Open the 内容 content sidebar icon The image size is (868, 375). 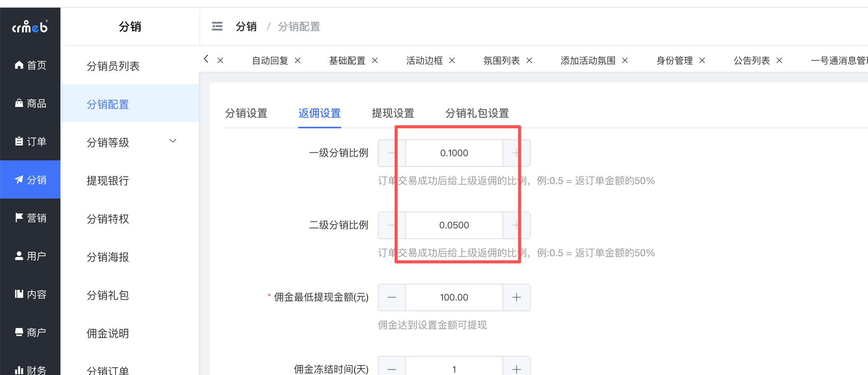19,294
